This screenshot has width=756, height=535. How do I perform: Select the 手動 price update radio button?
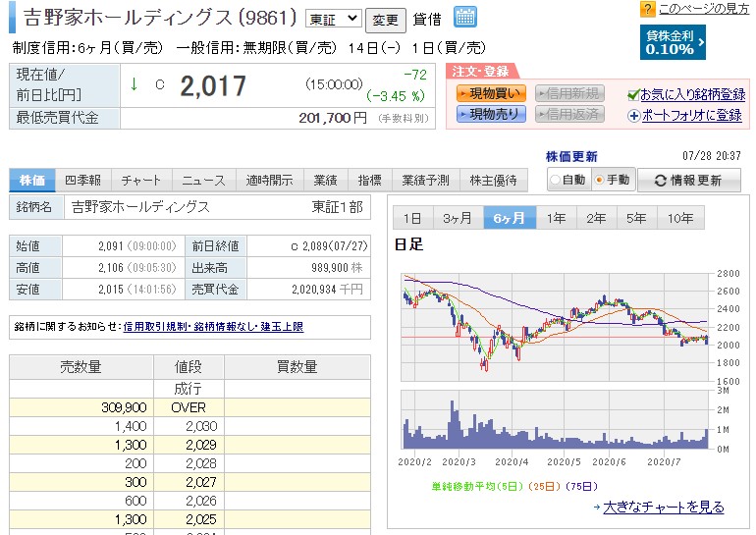coord(600,181)
